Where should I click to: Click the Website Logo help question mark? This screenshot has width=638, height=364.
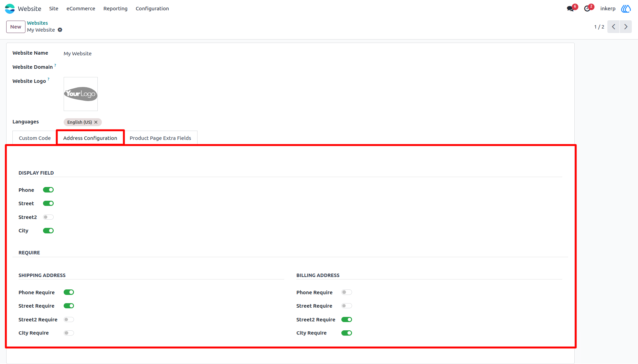click(x=49, y=79)
